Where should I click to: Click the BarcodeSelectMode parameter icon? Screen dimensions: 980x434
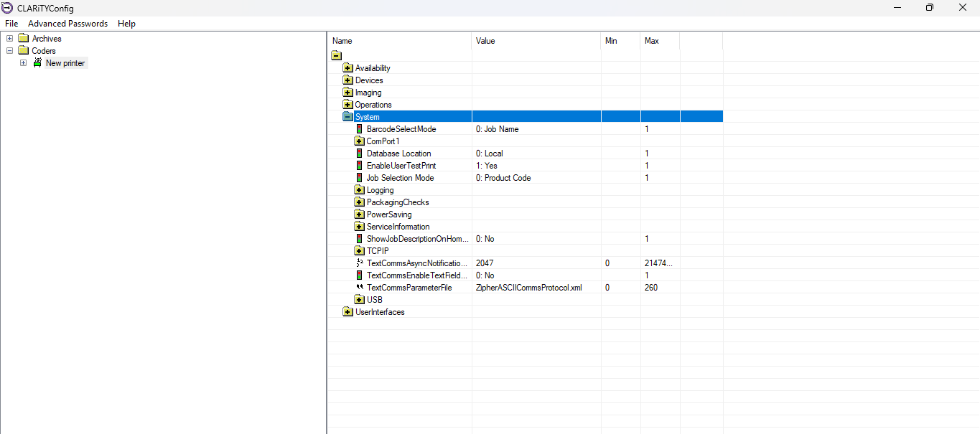[x=360, y=129]
